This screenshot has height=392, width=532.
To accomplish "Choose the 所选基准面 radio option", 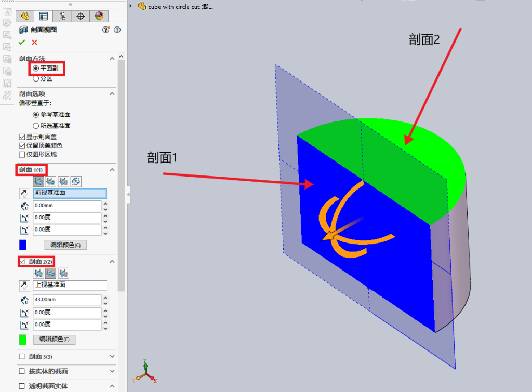I will tap(36, 126).
